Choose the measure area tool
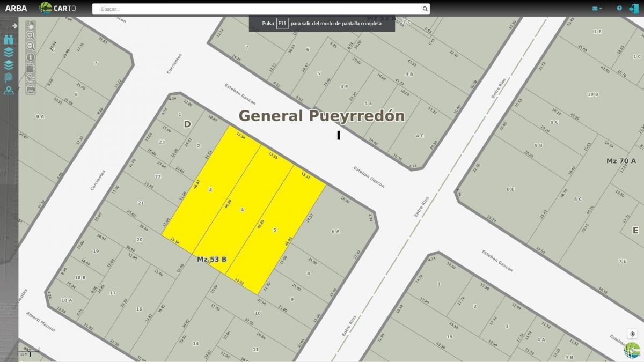Image resolution: width=644 pixels, height=362 pixels. coord(31,68)
